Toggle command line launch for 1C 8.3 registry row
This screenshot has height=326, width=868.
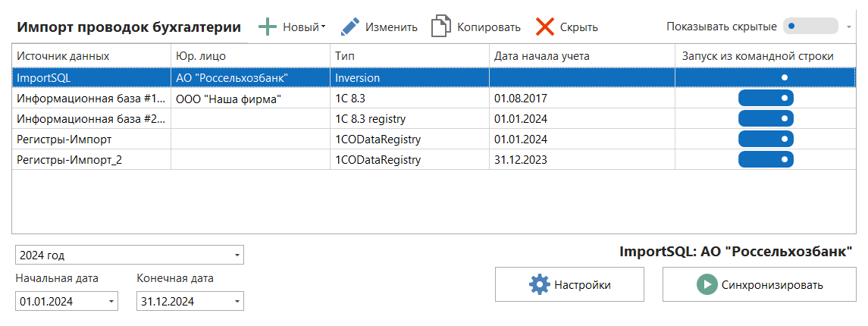tap(766, 118)
